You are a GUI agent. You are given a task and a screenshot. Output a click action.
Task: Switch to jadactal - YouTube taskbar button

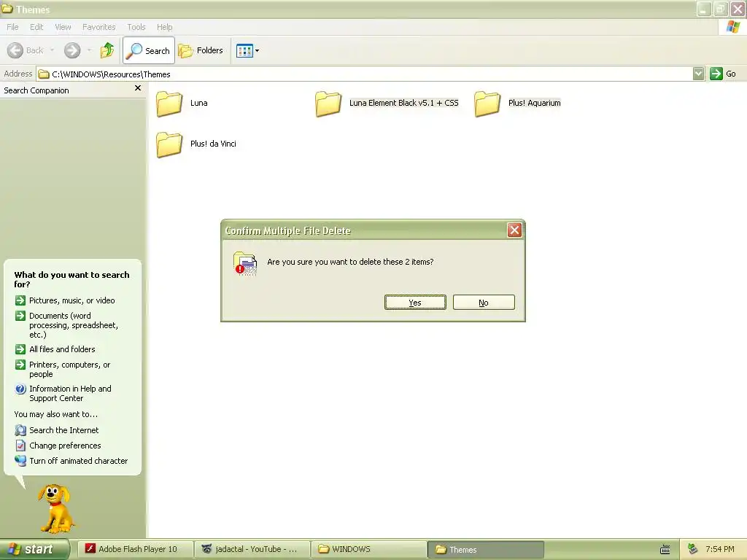point(252,549)
